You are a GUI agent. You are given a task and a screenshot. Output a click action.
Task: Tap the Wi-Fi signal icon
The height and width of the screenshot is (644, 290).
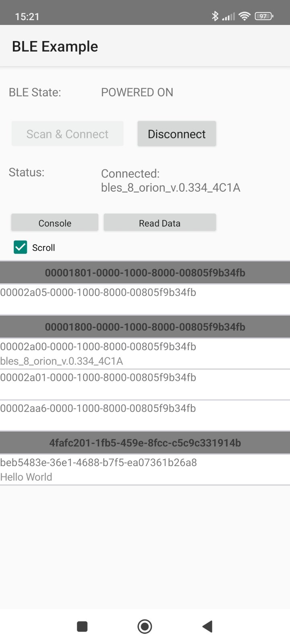click(244, 16)
